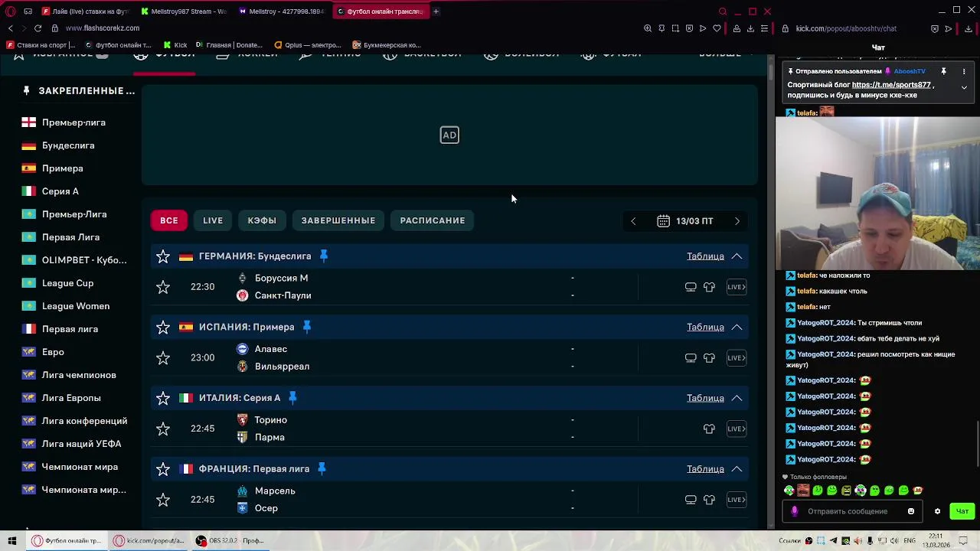Switch to LIVE matches filter
This screenshot has width=980, height=551.
(213, 220)
